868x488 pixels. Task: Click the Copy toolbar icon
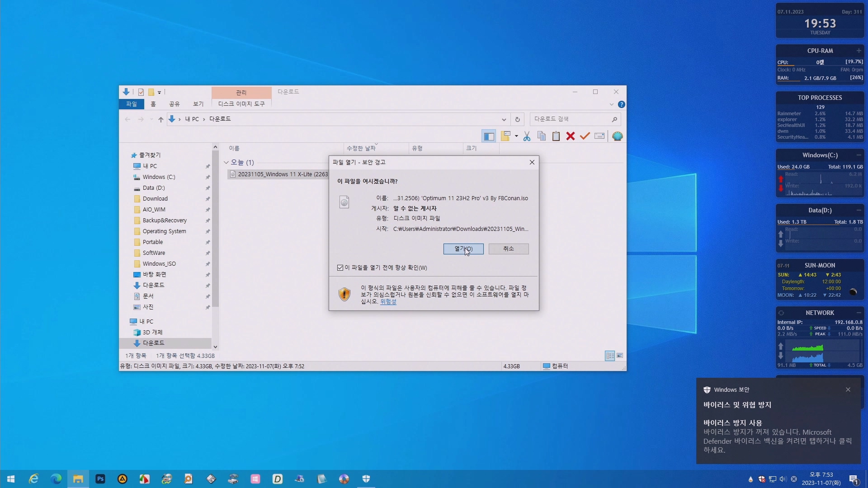pos(542,136)
